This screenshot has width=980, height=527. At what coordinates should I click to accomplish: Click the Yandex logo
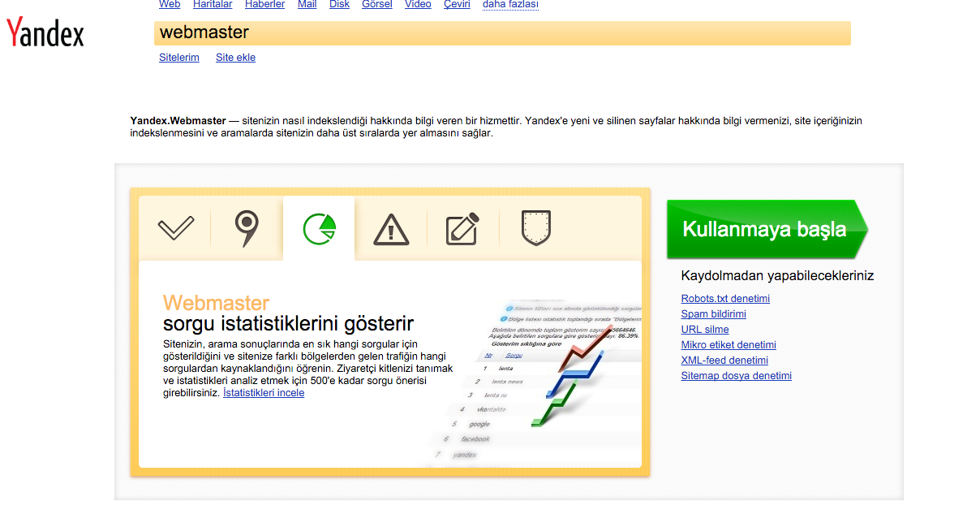click(45, 32)
